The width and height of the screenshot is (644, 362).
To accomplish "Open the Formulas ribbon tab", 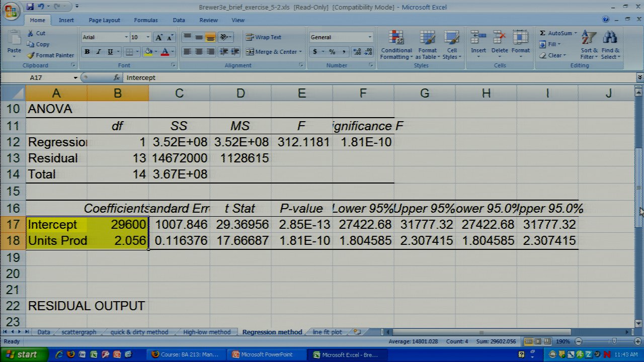I will tap(145, 20).
